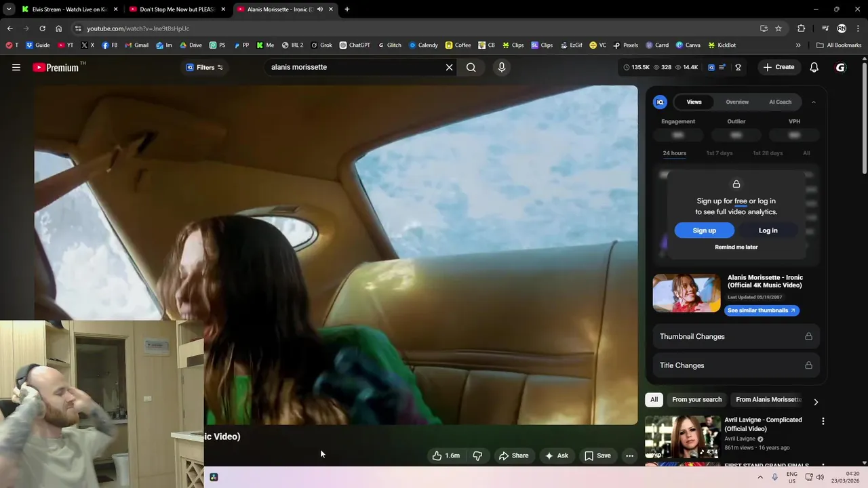This screenshot has height=488, width=868.
Task: Select the 24 hours range tab
Action: (x=674, y=153)
